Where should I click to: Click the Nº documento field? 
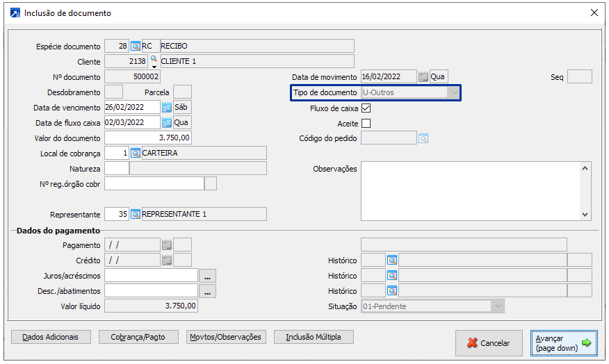[133, 76]
